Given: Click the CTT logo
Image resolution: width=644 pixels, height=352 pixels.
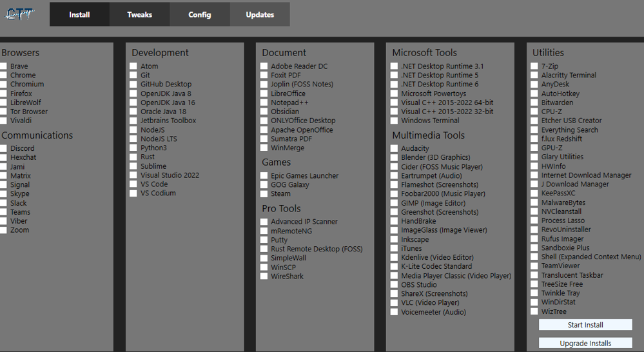Looking at the screenshot, I should [x=19, y=14].
